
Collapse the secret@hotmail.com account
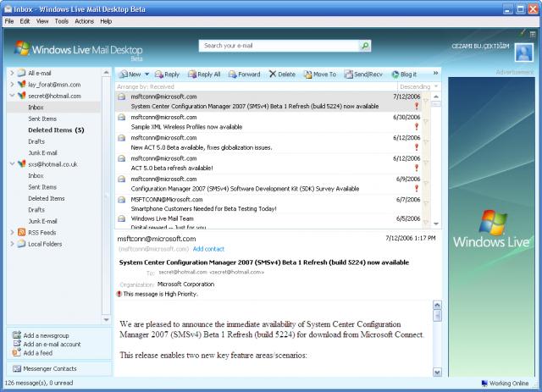[12, 96]
